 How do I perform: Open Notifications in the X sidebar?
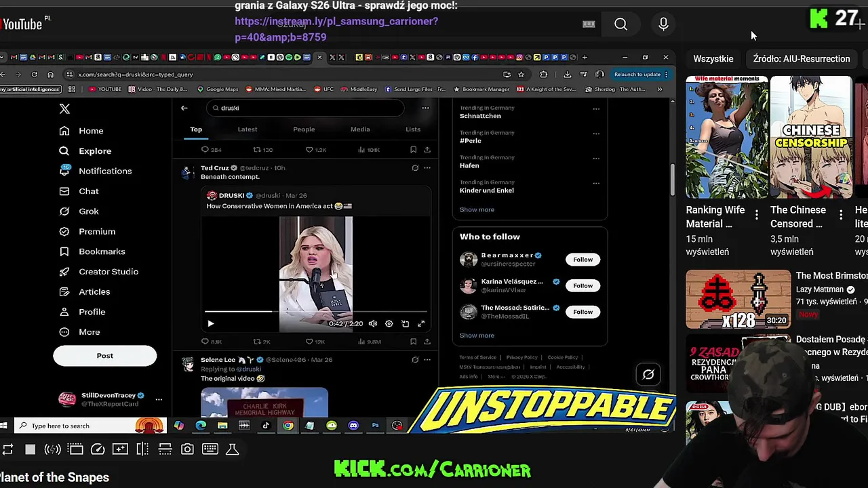pyautogui.click(x=95, y=171)
